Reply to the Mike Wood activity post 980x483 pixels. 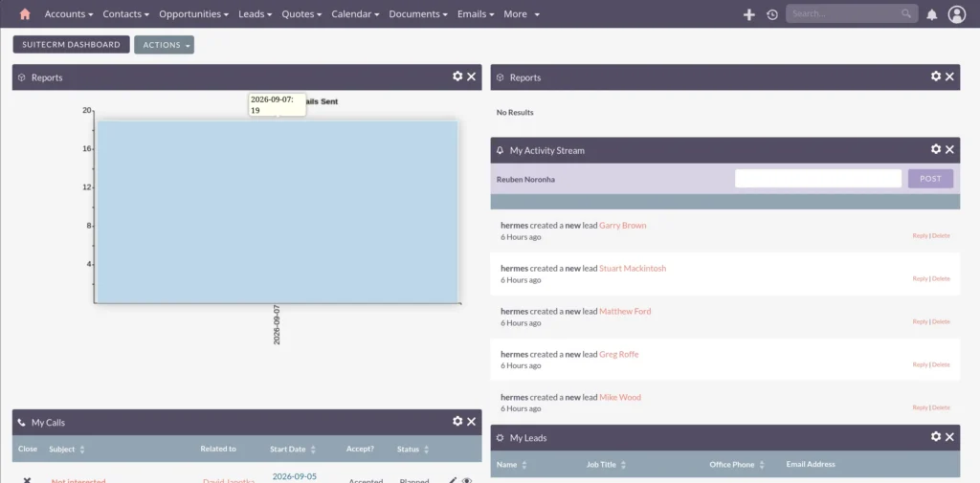point(920,407)
